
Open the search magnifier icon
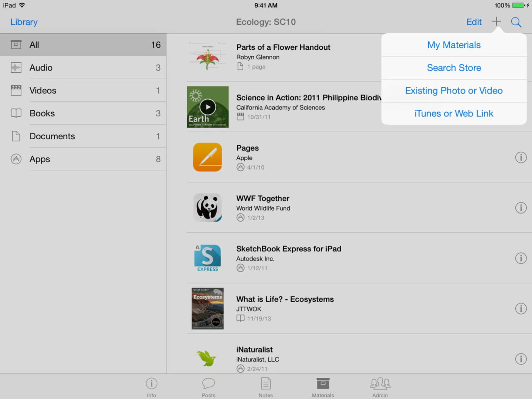(516, 22)
